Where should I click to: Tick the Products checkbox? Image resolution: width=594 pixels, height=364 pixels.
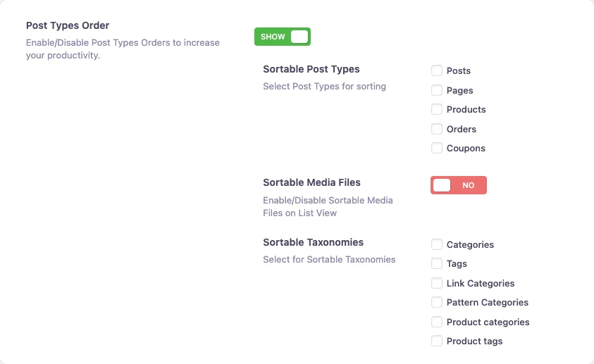pyautogui.click(x=437, y=109)
